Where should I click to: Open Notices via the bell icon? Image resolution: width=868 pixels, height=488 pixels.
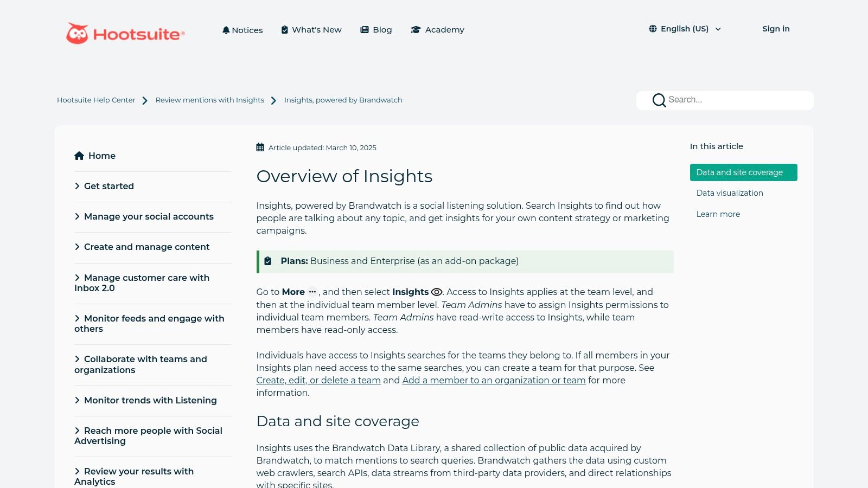tap(226, 30)
